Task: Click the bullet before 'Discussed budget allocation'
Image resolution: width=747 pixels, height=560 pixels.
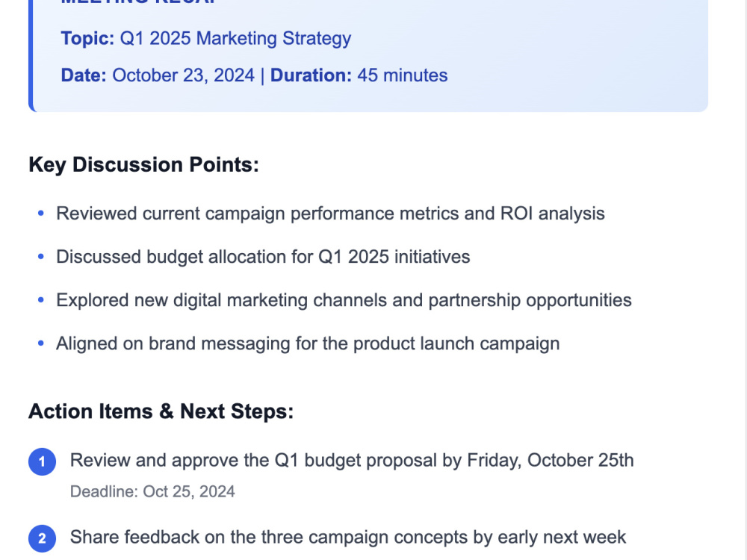Action: click(x=41, y=257)
